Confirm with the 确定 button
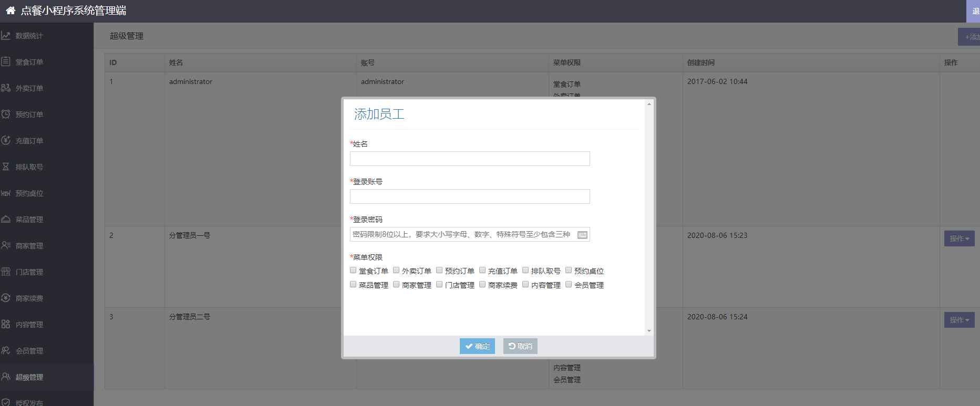 [x=477, y=346]
